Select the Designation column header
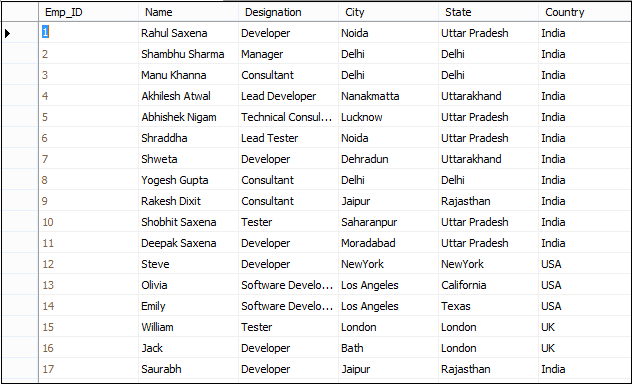Viewport: 632px width, 384px height. click(288, 12)
